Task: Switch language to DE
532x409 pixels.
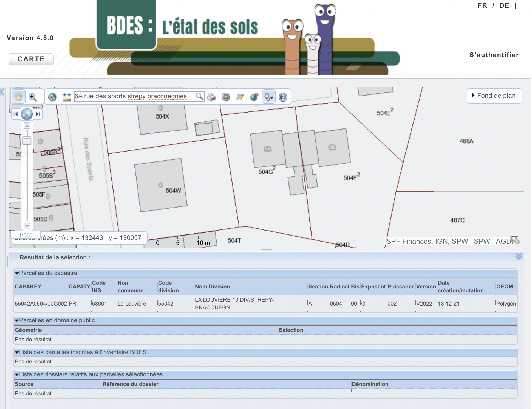Action: pos(504,5)
